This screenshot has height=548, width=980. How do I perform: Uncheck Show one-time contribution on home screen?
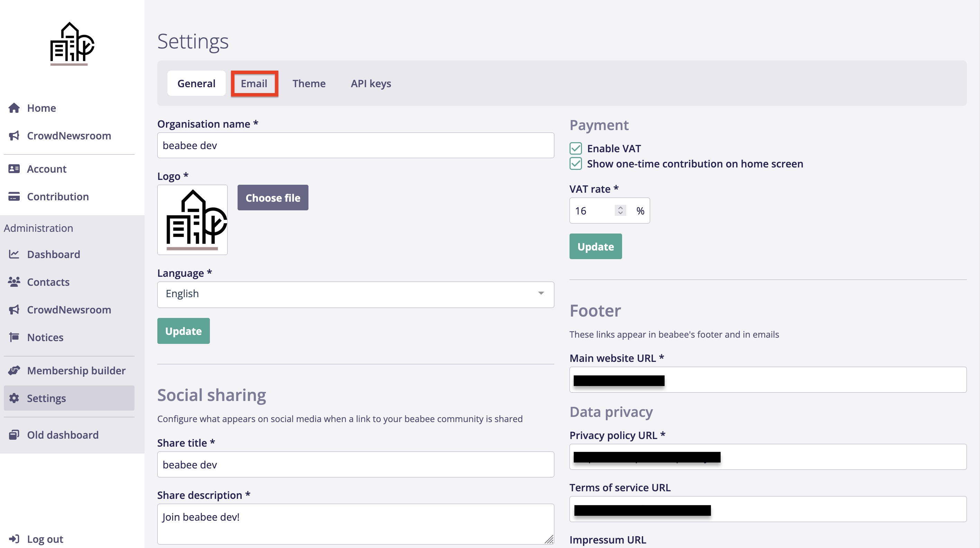(x=576, y=164)
